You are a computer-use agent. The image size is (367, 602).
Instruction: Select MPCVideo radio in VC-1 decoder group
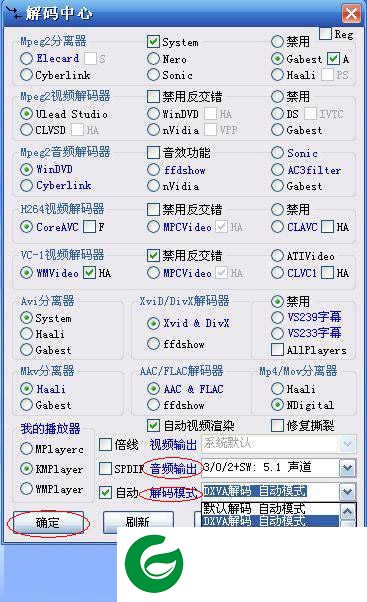tap(153, 273)
